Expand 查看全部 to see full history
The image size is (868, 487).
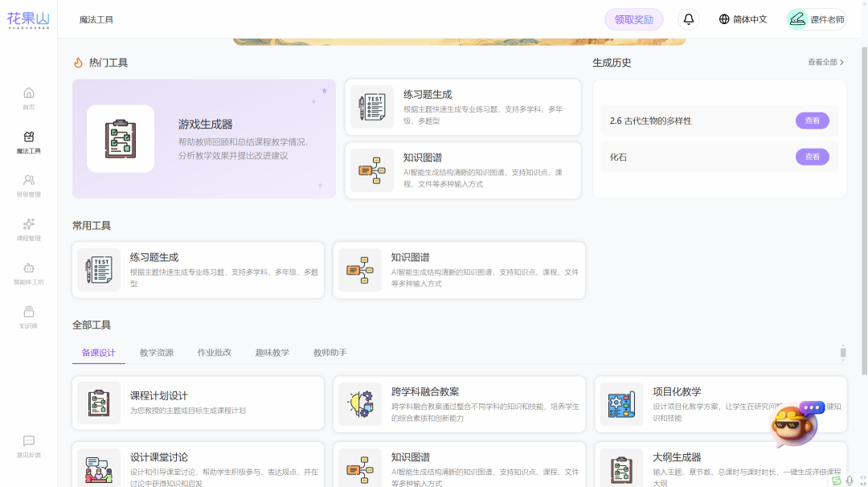pyautogui.click(x=825, y=61)
